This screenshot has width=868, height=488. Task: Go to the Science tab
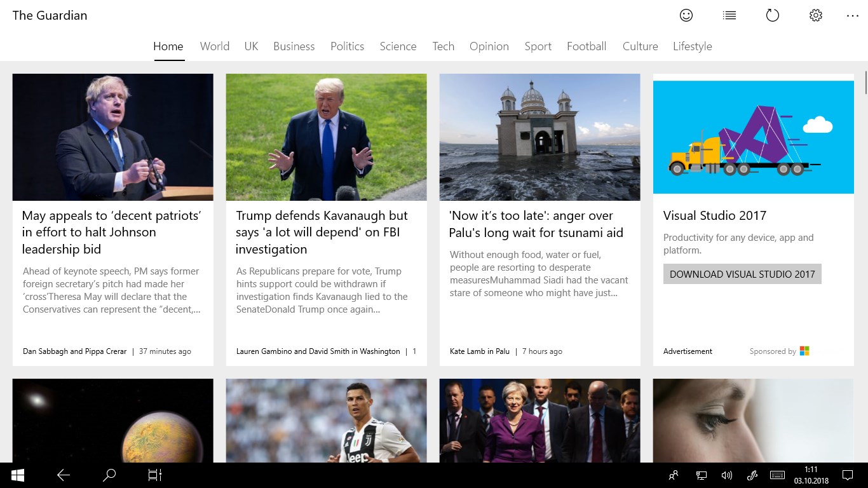398,46
